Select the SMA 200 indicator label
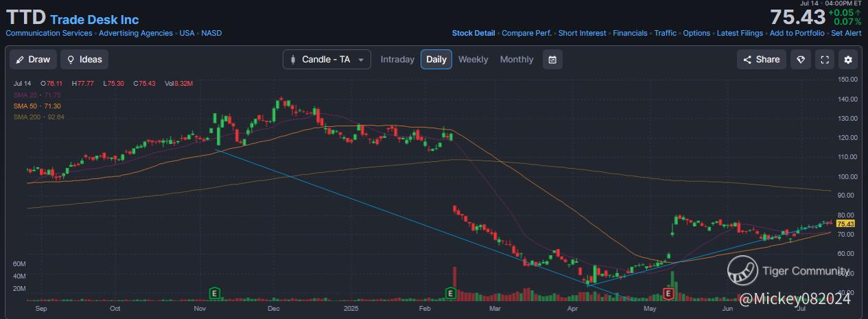This screenshot has width=868, height=319. click(39, 117)
